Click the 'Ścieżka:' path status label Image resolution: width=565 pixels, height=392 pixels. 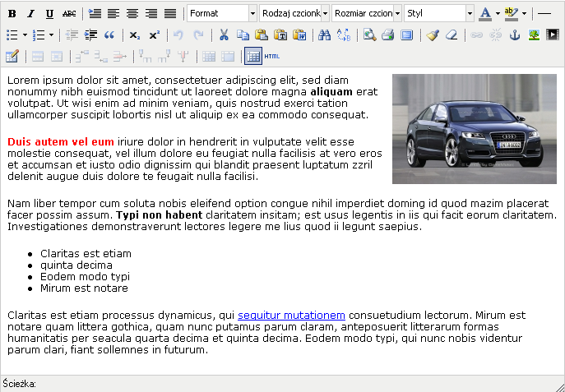(x=20, y=384)
